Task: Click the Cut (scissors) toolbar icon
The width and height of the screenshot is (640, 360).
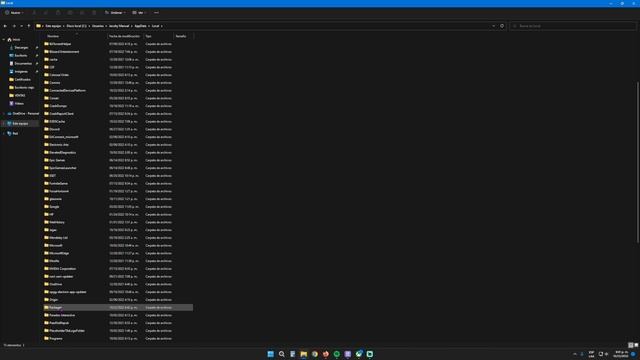Action: (34, 13)
